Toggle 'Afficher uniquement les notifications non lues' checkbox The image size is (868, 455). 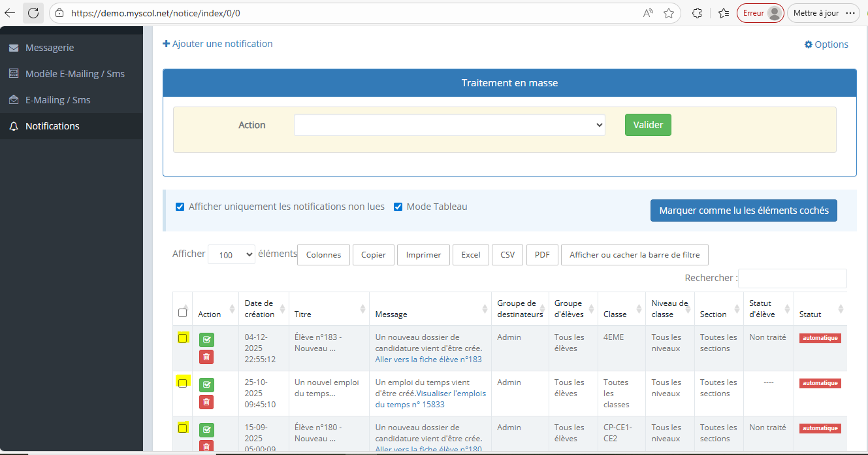pos(180,207)
